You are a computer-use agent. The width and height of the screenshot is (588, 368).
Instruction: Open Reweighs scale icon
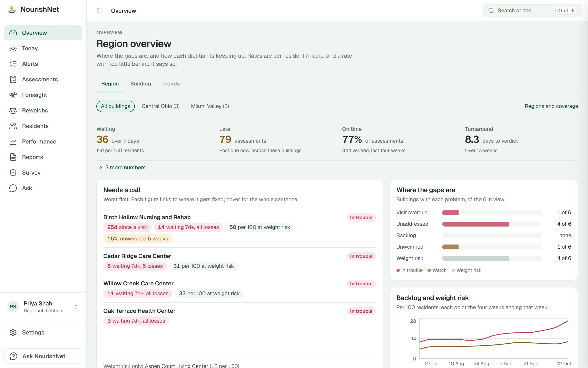13,110
